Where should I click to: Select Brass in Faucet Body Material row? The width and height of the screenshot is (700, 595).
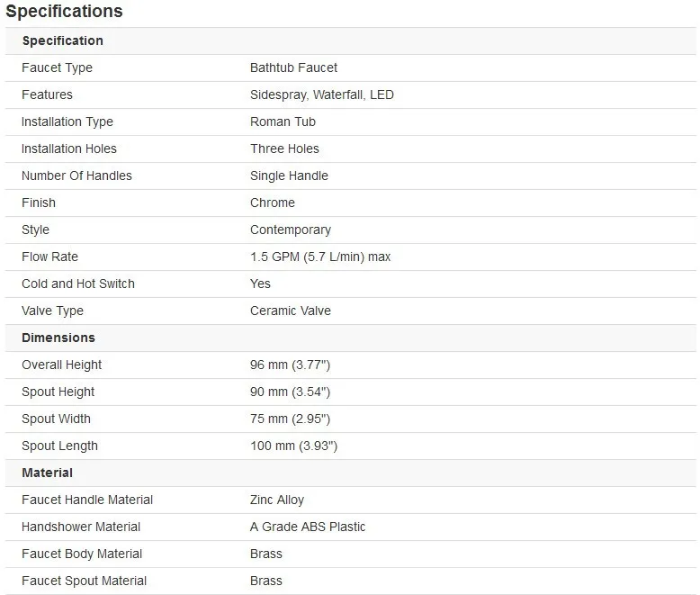tap(266, 554)
